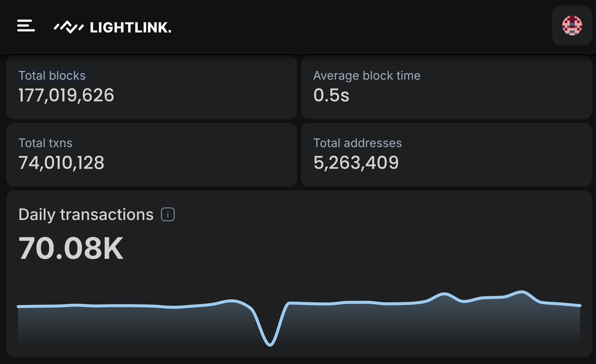Screen dimensions: 596x364
Task: Select the Total blocks stat card
Action: pyautogui.click(x=151, y=87)
